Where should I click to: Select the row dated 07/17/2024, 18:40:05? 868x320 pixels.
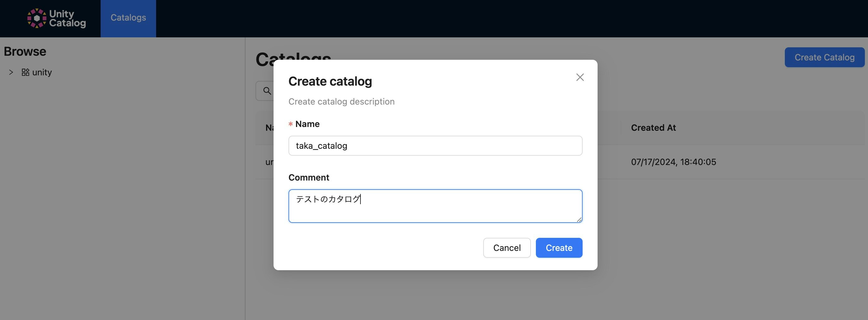click(673, 162)
